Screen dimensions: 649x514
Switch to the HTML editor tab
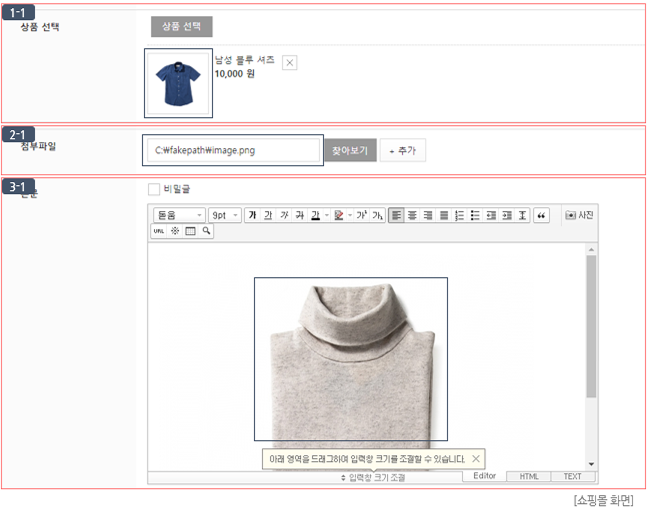[x=528, y=477]
